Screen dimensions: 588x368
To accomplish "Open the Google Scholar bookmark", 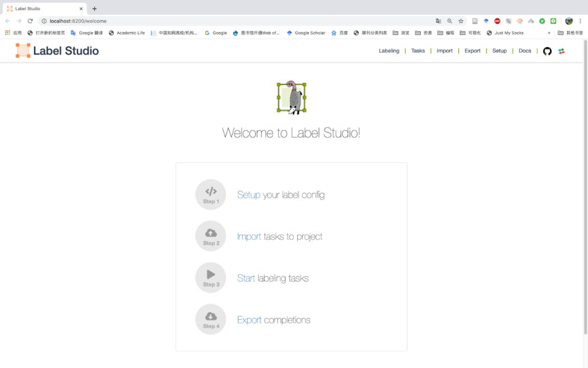I will tap(306, 33).
